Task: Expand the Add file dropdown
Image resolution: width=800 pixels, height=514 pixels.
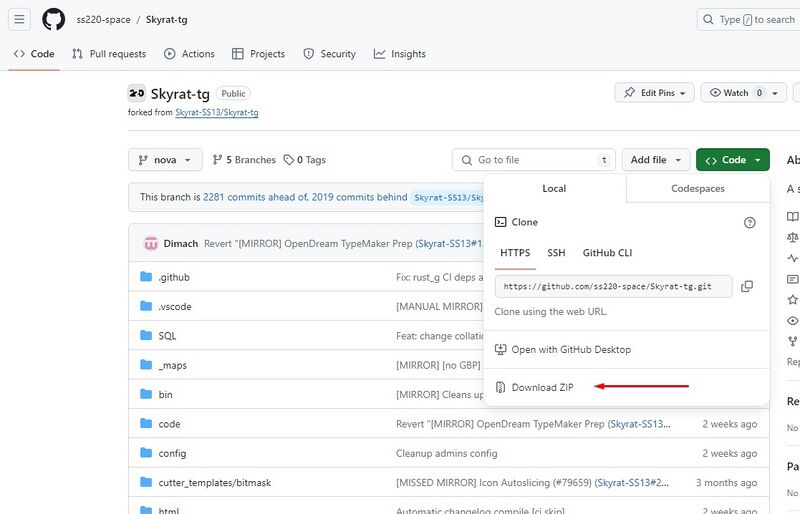Action: pos(656,160)
